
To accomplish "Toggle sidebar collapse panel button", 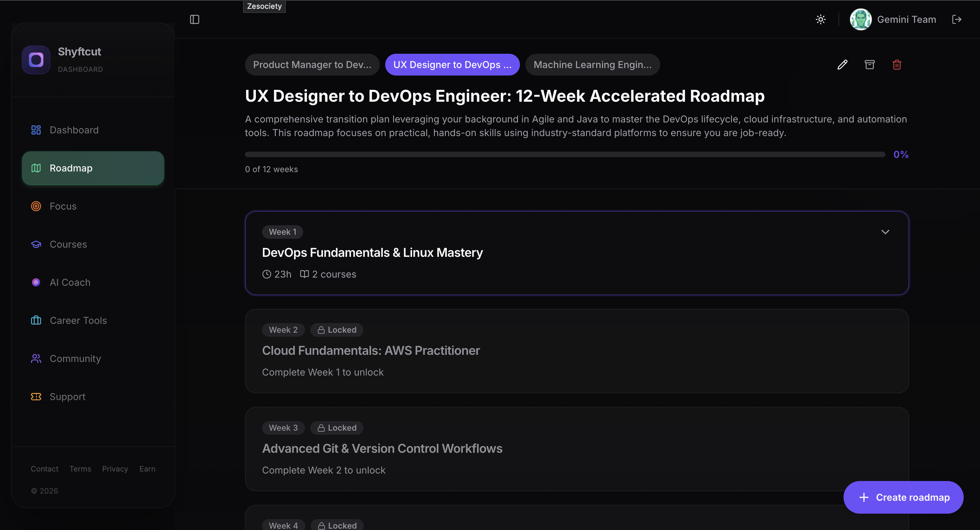I will (x=194, y=19).
